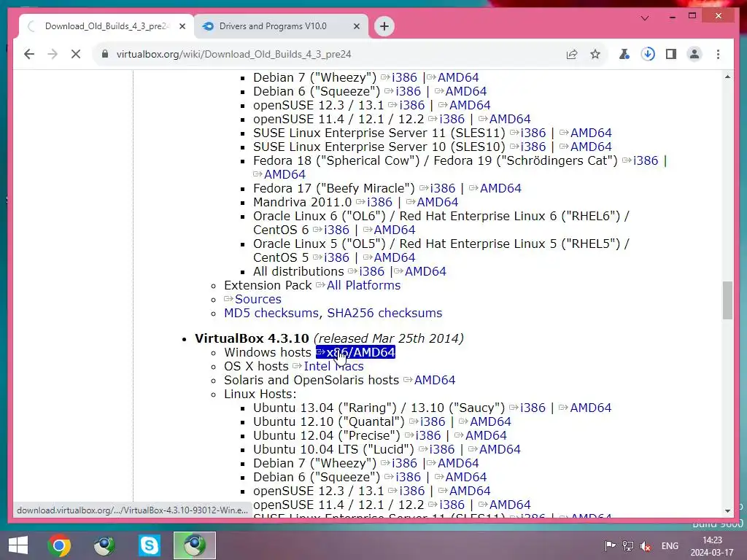Close the Download_Old_Builds tab
This screenshot has height=560, width=747.
[182, 26]
